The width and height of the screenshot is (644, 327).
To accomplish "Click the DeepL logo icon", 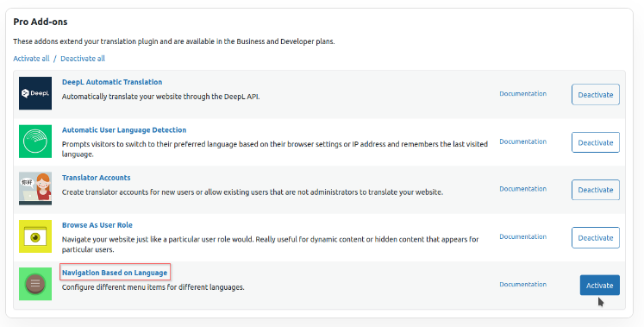I will coord(35,93).
